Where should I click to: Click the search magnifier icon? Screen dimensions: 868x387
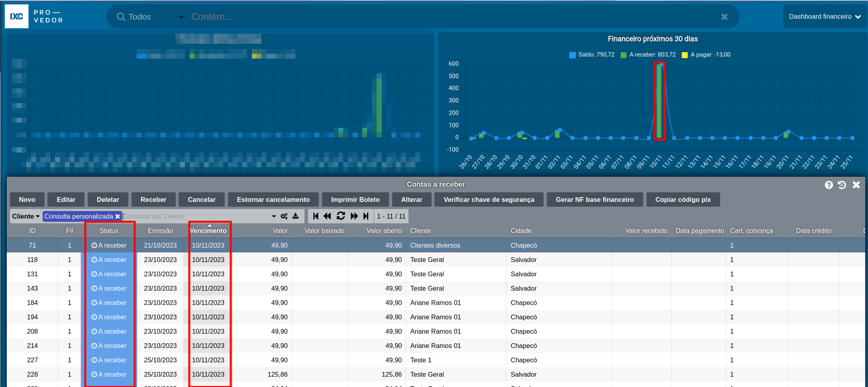pos(121,17)
